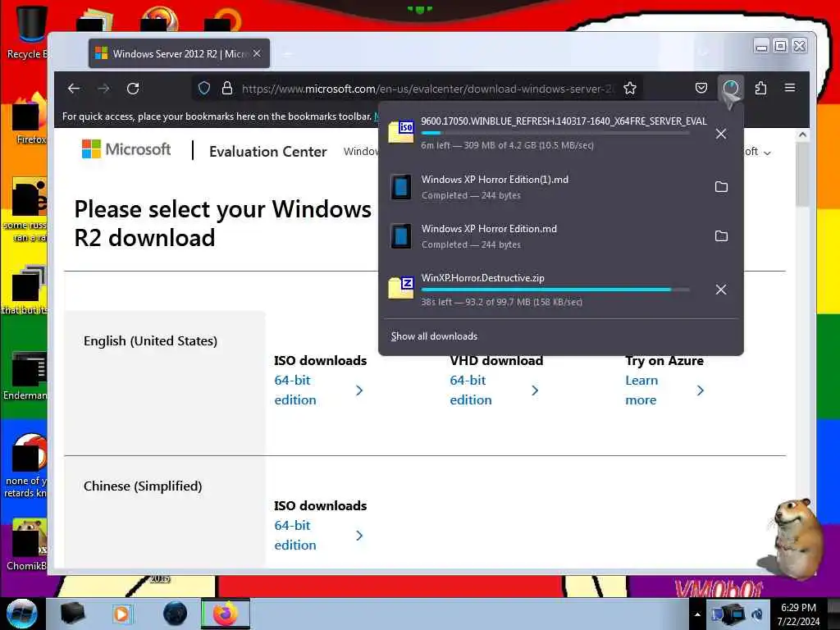
Task: Click the Microsoft logo
Action: tap(126, 149)
